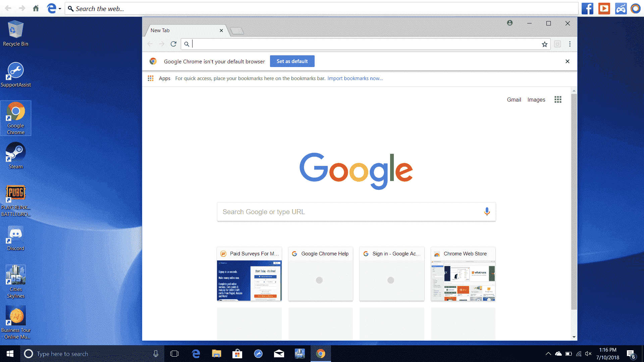Click the Chrome address bar
The width and height of the screenshot is (644, 362).
point(366,44)
